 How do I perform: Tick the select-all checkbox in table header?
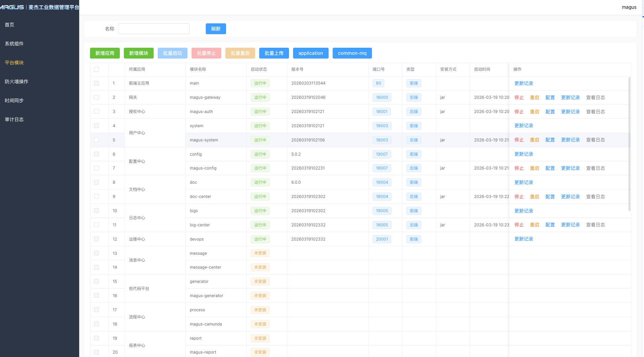coord(96,69)
